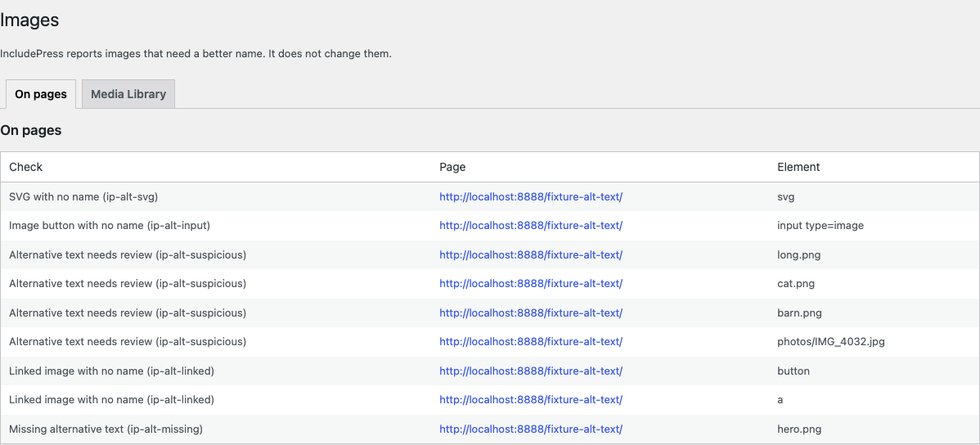
Task: Open the page link in the cat.png row
Action: tap(531, 284)
